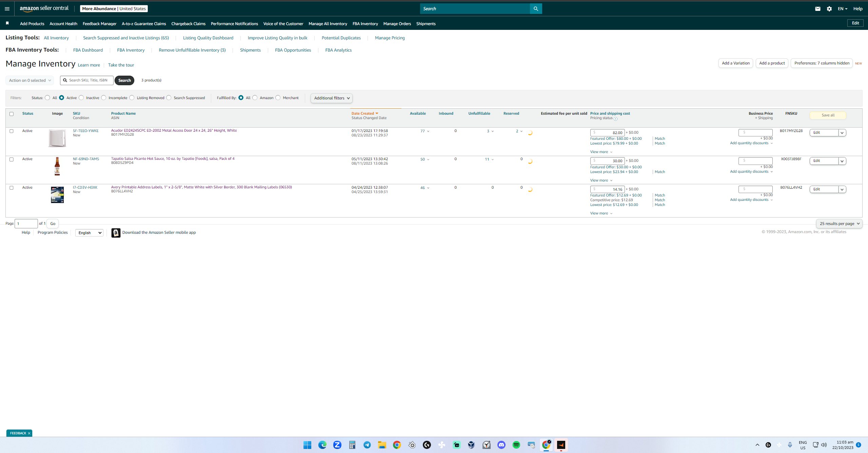Screen dimensions: 868x453
Task: Click the volume speaker icon in system tray
Action: [x=824, y=445]
